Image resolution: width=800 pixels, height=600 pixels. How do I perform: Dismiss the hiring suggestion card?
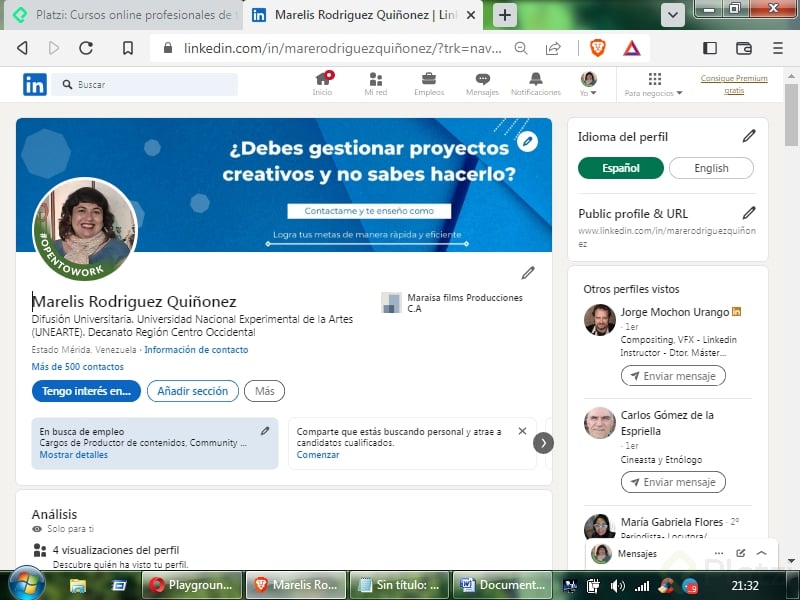tap(522, 431)
